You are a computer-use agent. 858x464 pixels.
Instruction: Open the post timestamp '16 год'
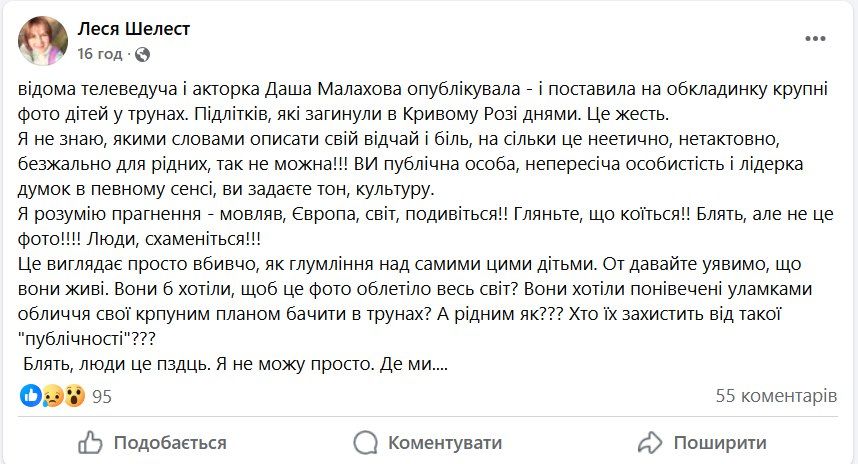(x=100, y=54)
